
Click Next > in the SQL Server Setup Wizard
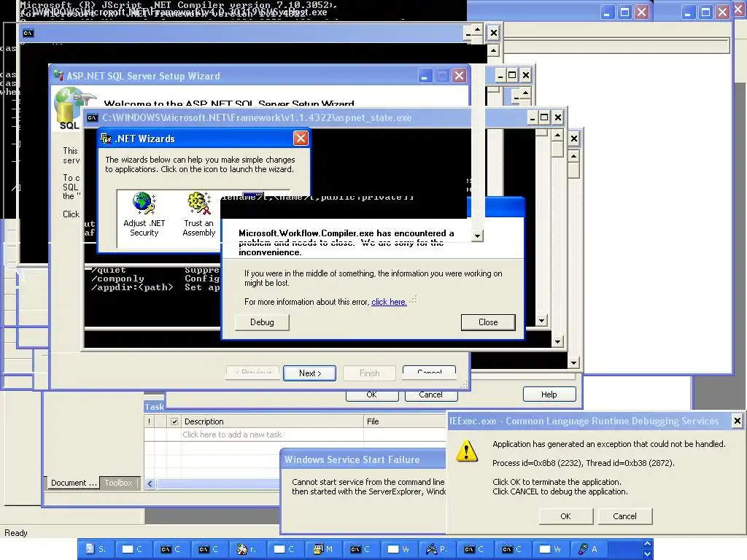click(x=309, y=373)
